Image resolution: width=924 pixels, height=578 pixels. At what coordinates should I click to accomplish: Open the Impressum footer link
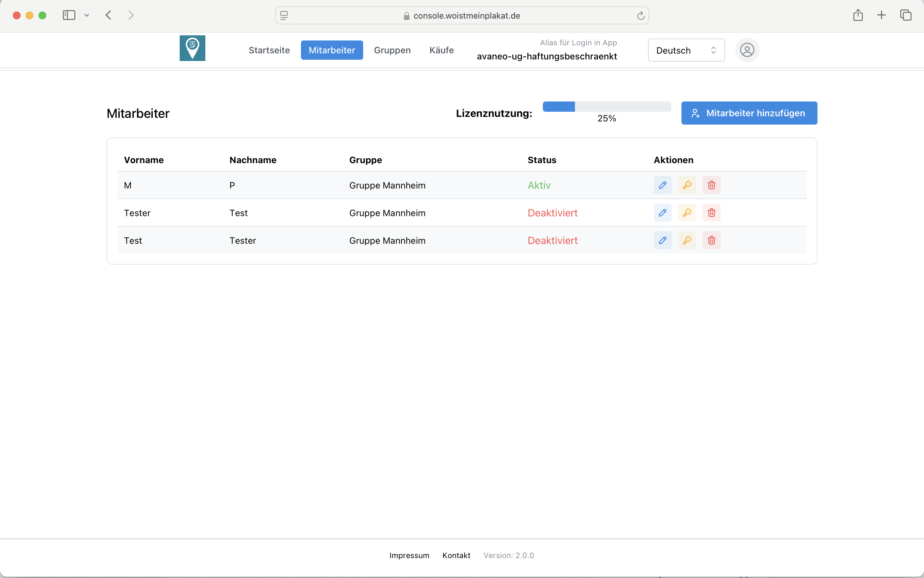pos(409,556)
